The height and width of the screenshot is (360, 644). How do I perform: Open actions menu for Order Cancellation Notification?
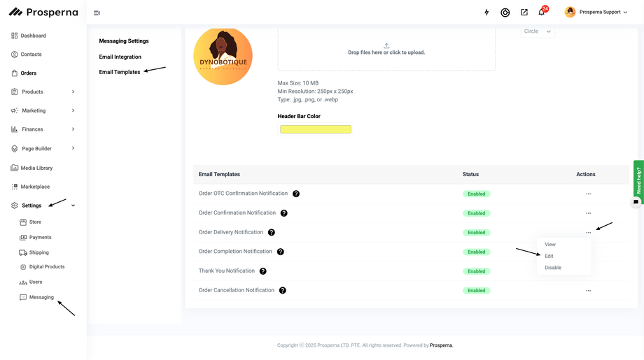(x=588, y=291)
